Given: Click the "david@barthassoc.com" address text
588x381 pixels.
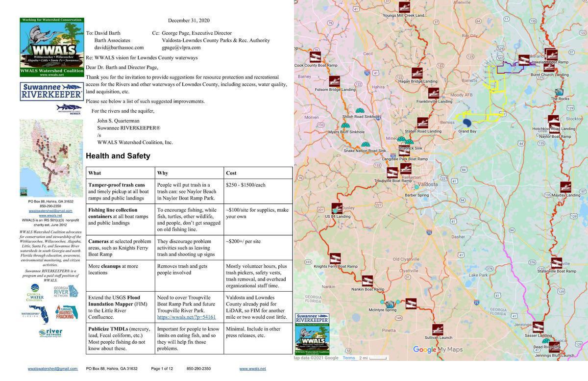Looking at the screenshot, I should click(x=119, y=48).
